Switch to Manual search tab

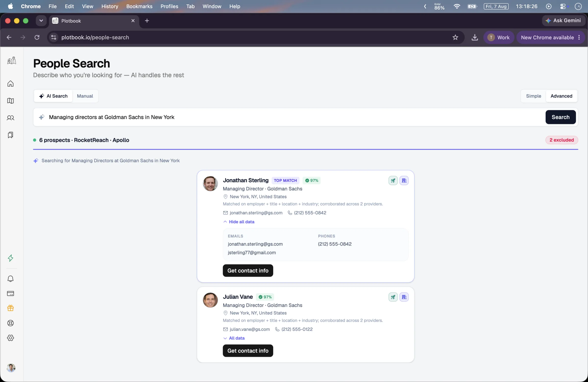85,96
